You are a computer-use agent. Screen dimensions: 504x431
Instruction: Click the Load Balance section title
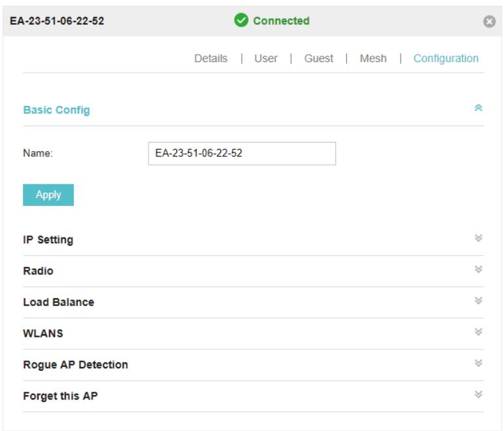pyautogui.click(x=58, y=302)
